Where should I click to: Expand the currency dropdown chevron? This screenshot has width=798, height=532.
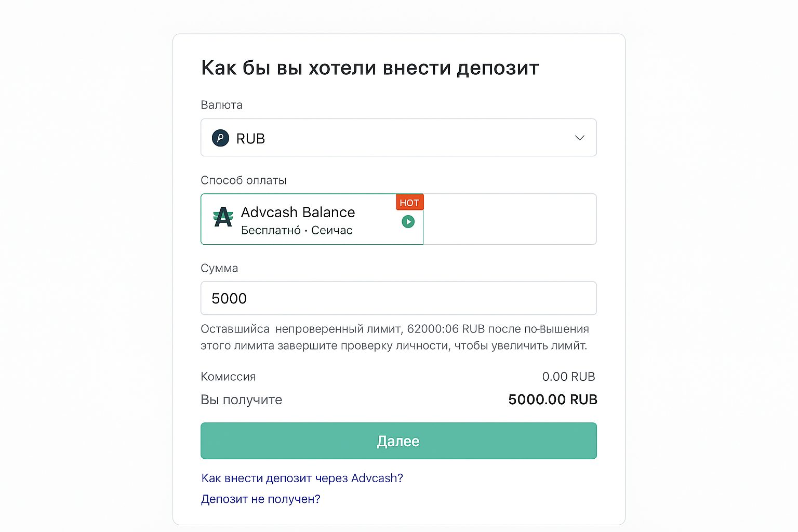[x=580, y=138]
